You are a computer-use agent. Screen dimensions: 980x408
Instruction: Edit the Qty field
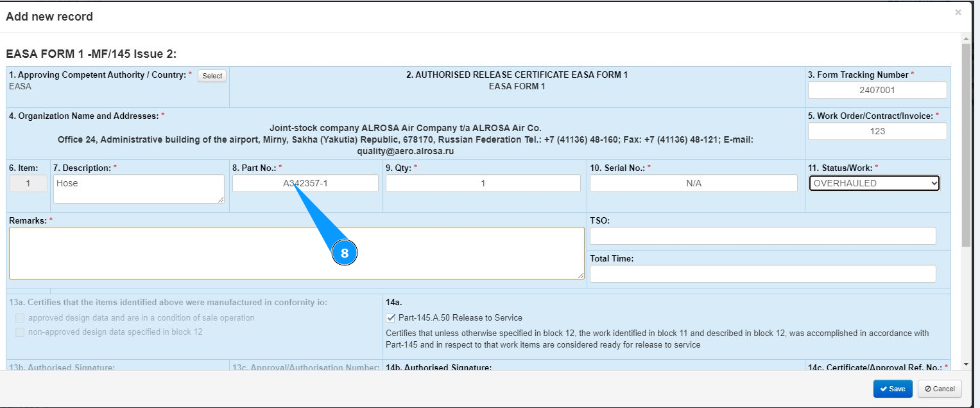click(x=483, y=183)
